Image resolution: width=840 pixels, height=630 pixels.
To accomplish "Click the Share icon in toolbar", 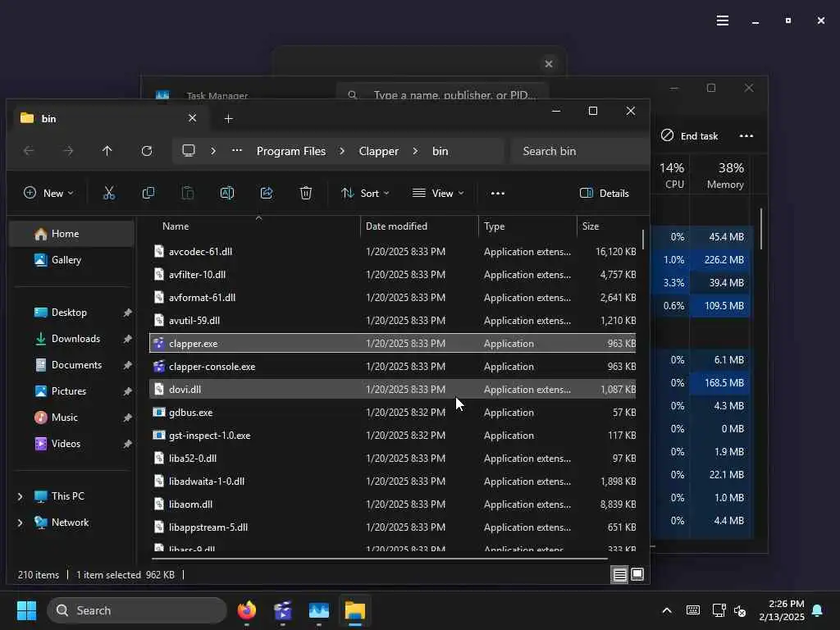I will pos(267,193).
